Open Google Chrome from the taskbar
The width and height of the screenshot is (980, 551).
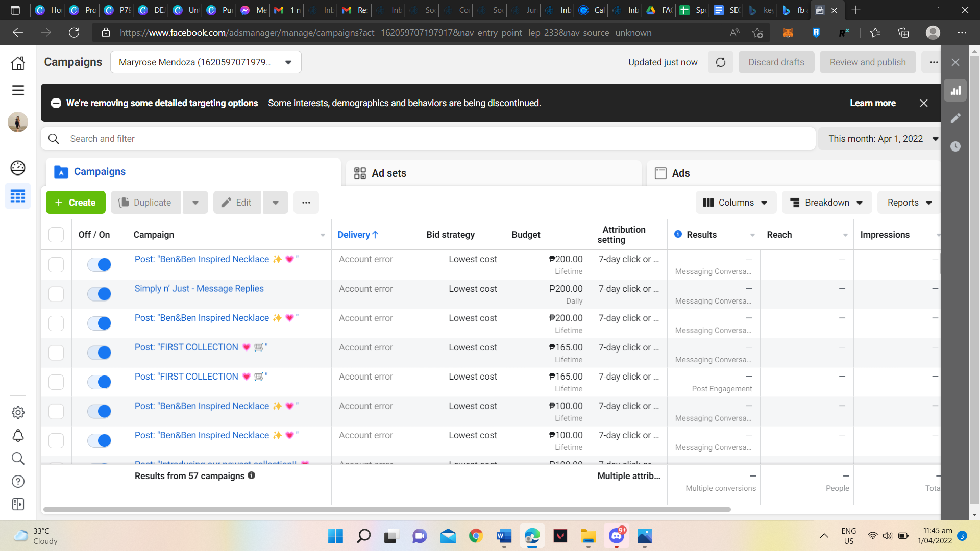476,536
